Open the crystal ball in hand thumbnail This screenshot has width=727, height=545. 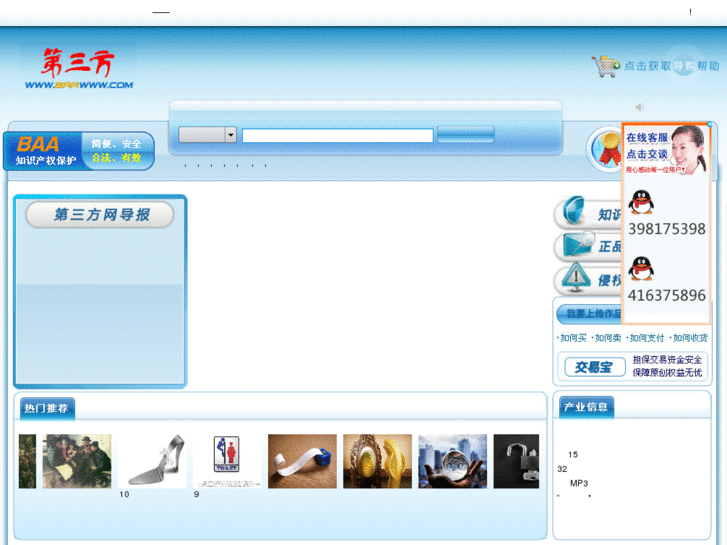[453, 461]
